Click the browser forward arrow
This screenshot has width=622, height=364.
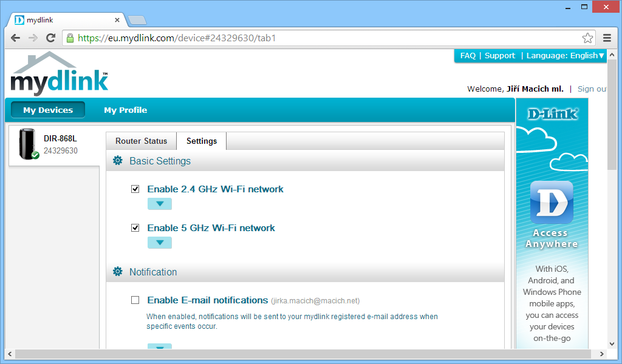coord(33,38)
